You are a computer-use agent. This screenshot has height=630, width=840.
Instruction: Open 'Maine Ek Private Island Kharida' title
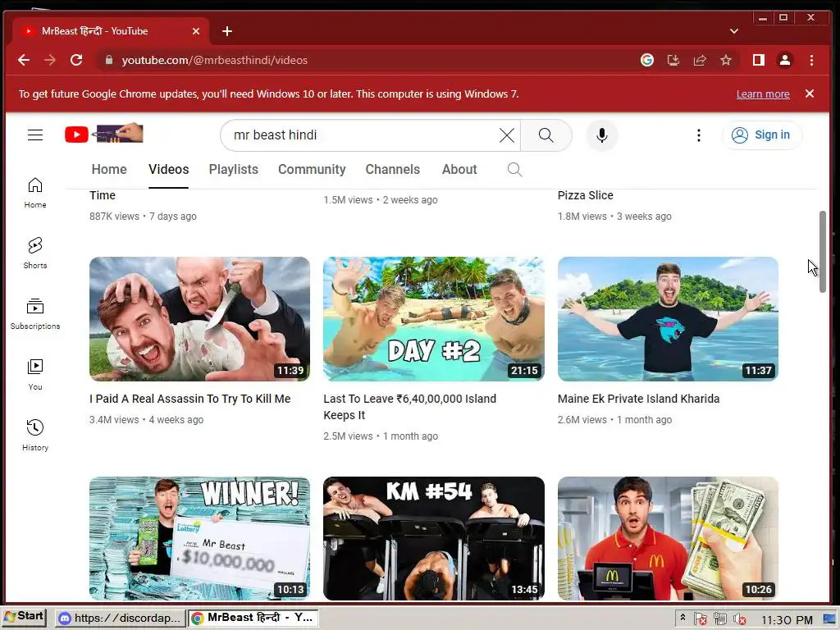638,399
